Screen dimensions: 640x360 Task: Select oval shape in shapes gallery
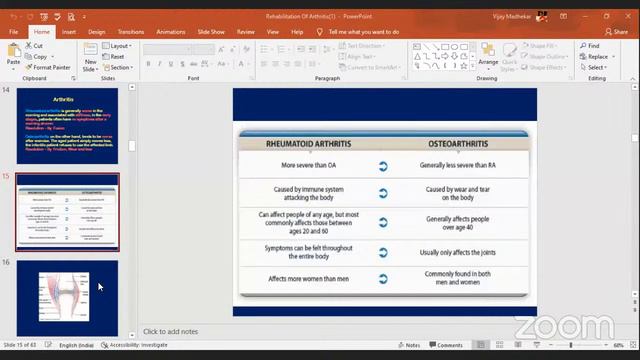coord(454,47)
